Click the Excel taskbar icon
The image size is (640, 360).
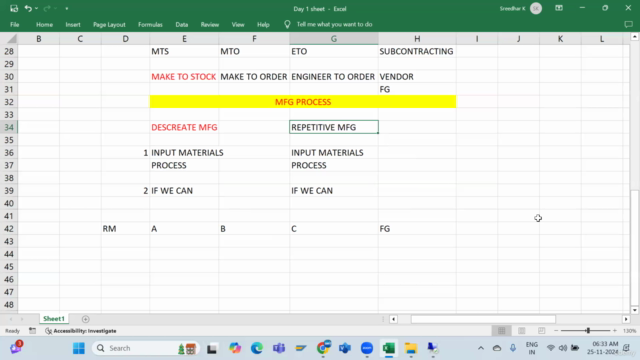(389, 348)
